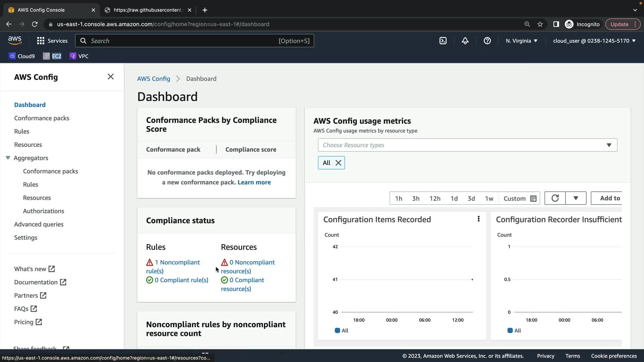Remove the All resource type filter
This screenshot has height=362, width=644.
(x=338, y=163)
